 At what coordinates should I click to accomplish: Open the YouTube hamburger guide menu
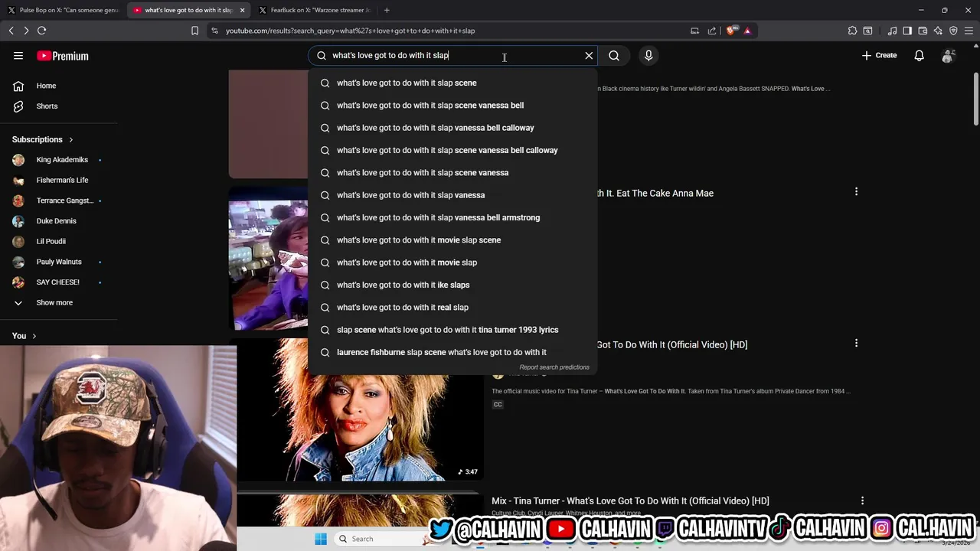pyautogui.click(x=18, y=55)
